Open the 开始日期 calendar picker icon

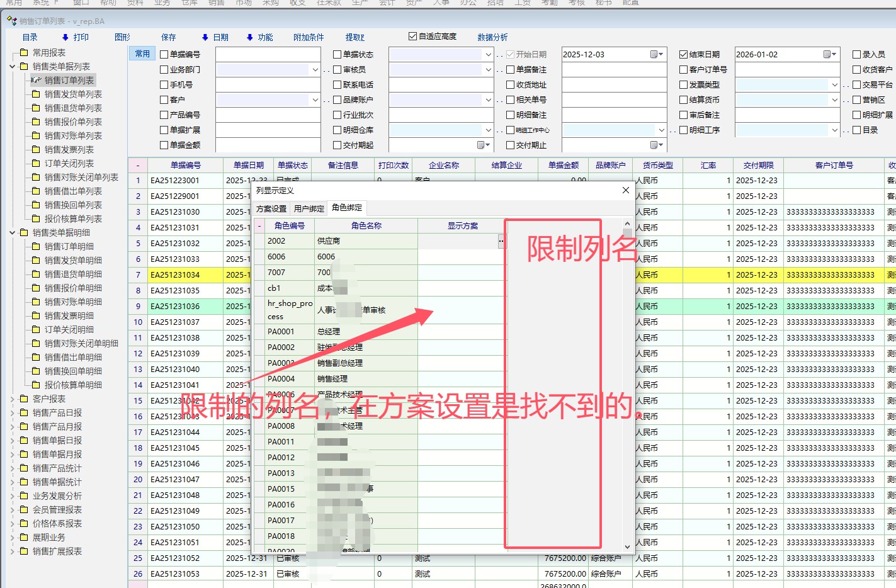pos(655,55)
